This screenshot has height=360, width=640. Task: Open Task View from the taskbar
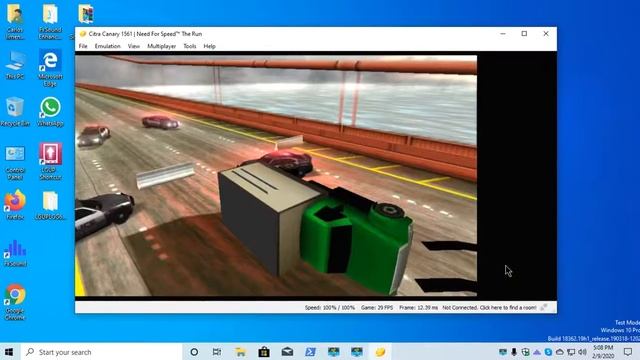coord(217,352)
